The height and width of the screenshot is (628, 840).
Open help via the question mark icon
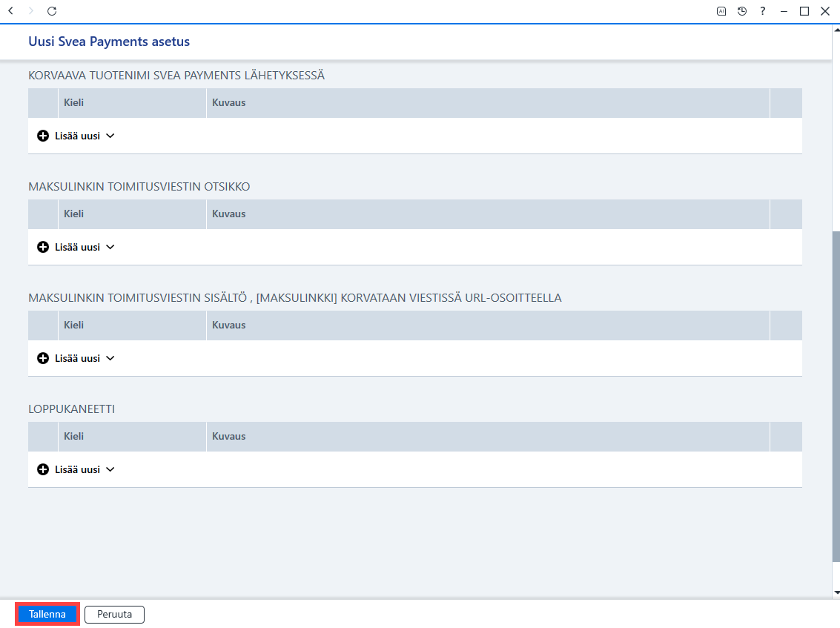(x=762, y=10)
